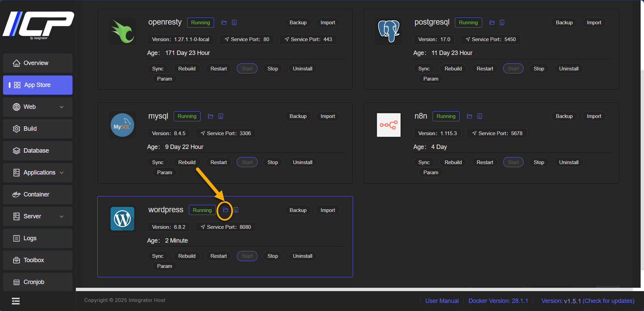Viewport: 644px width, 311px height.
Task: Click the Docker Version 28.1.1 text
Action: [x=498, y=301]
